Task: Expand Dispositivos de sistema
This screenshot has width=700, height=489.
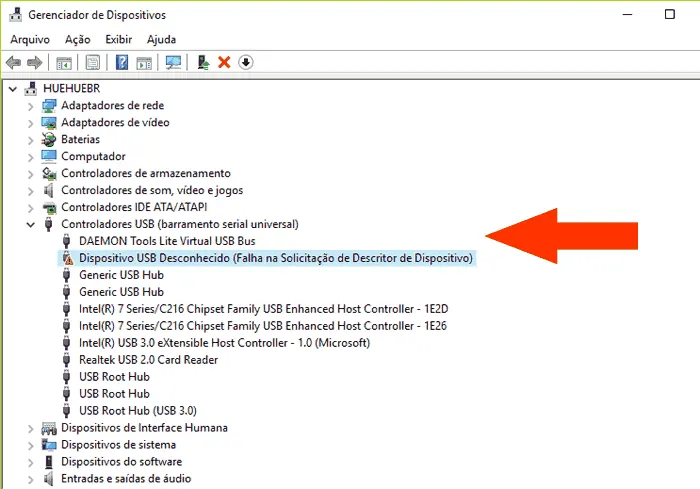Action: tap(30, 446)
